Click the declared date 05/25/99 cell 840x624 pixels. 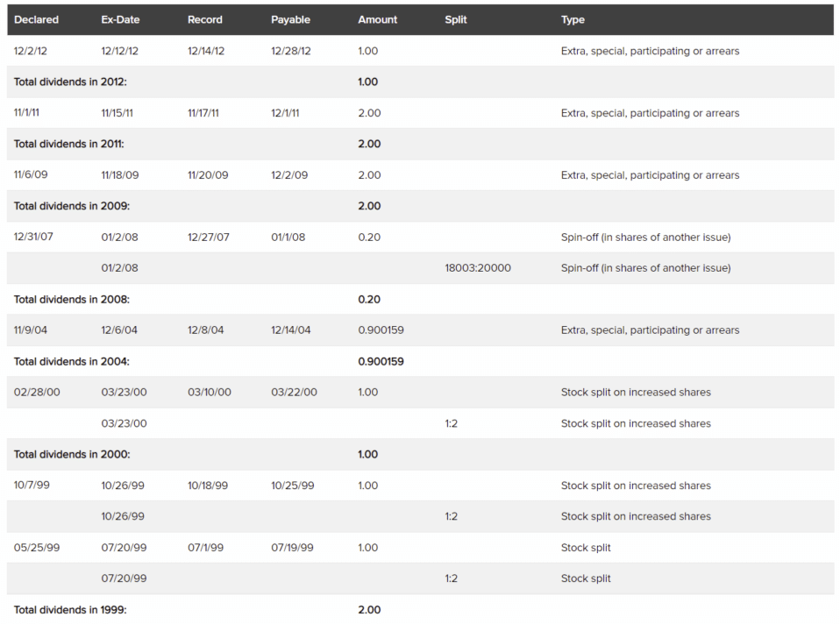(x=36, y=548)
